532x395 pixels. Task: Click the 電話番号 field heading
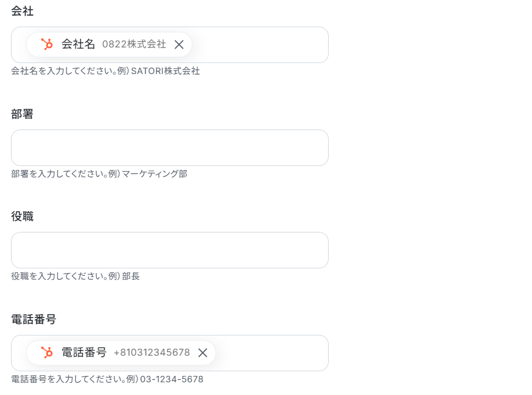pyautogui.click(x=34, y=319)
